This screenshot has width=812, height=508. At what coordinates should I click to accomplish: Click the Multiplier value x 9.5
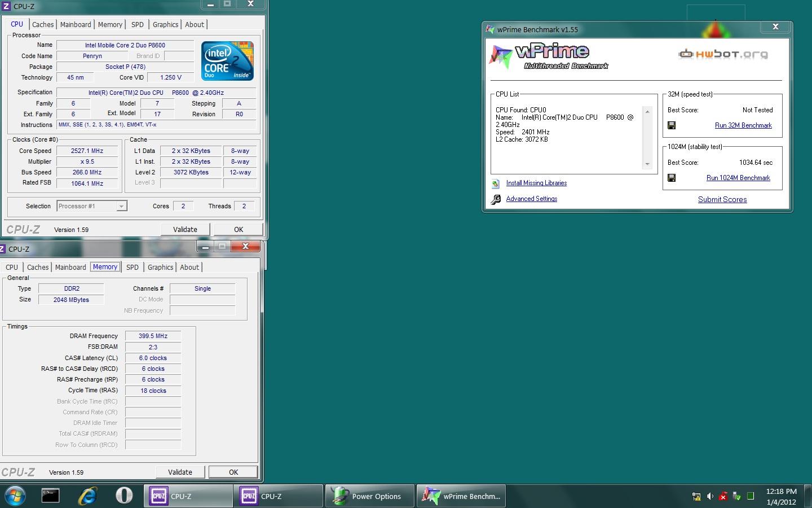[x=87, y=161]
